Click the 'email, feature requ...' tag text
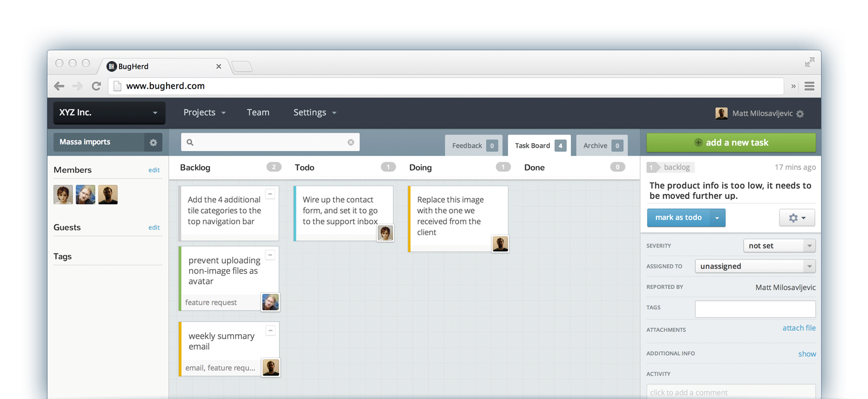868x399 pixels. click(220, 368)
